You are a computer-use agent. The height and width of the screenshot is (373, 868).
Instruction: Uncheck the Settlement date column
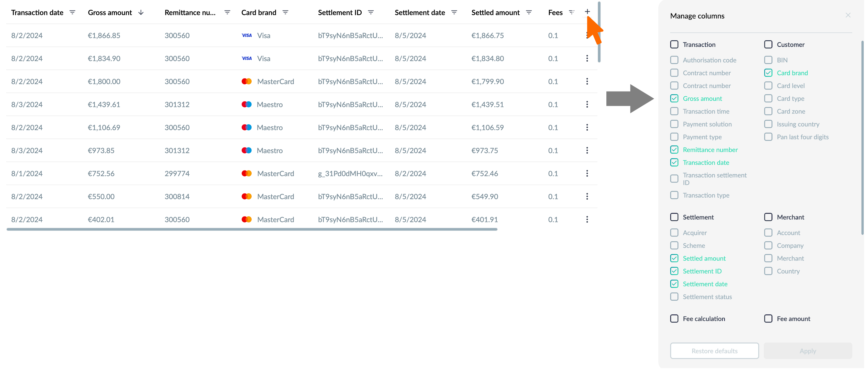[x=674, y=284]
